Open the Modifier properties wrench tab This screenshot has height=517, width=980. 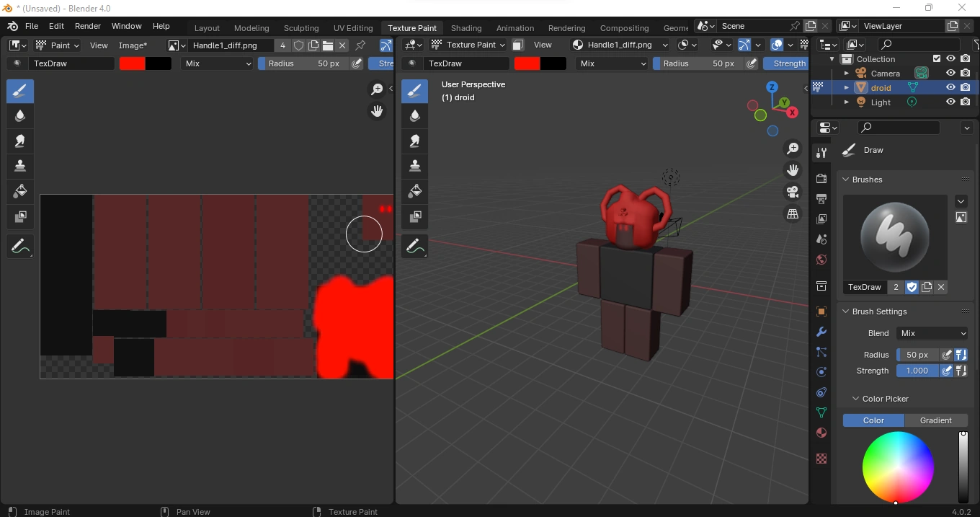[x=821, y=332]
